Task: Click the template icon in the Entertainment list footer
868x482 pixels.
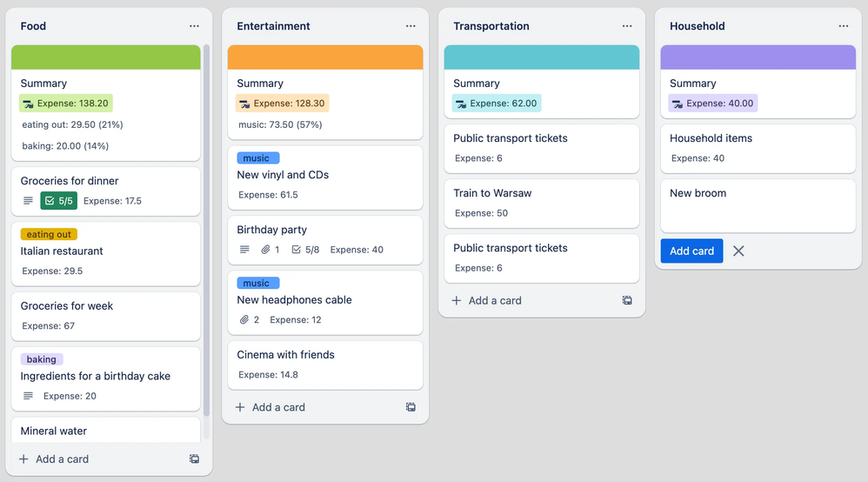Action: point(411,407)
